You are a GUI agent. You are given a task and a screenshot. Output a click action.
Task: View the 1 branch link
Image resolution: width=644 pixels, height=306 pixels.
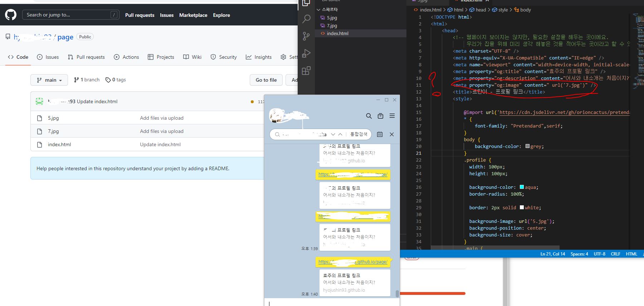[x=87, y=80]
